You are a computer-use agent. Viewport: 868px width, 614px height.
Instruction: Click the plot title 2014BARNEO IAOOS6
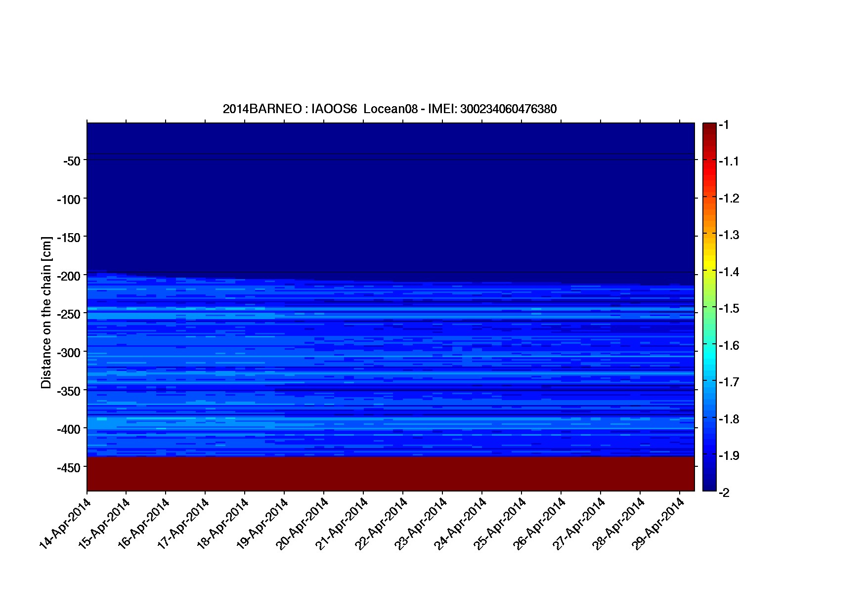pos(390,109)
